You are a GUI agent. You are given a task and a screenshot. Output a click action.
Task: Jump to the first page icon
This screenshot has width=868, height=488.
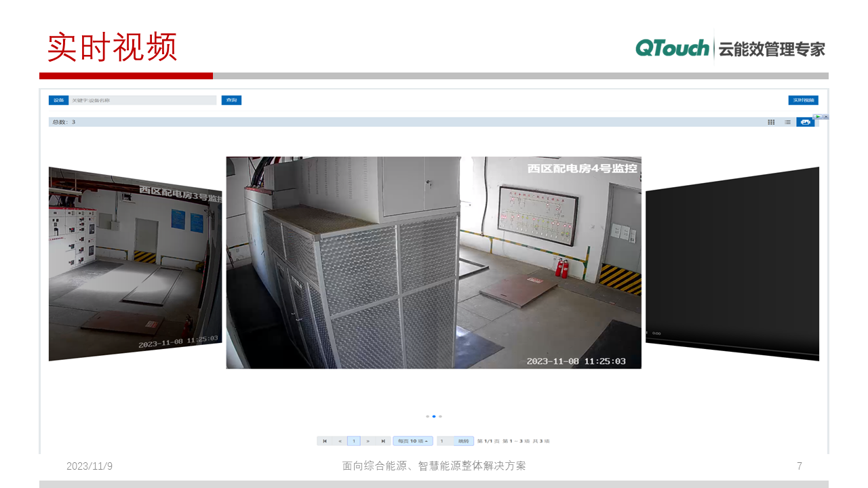pyautogui.click(x=325, y=441)
